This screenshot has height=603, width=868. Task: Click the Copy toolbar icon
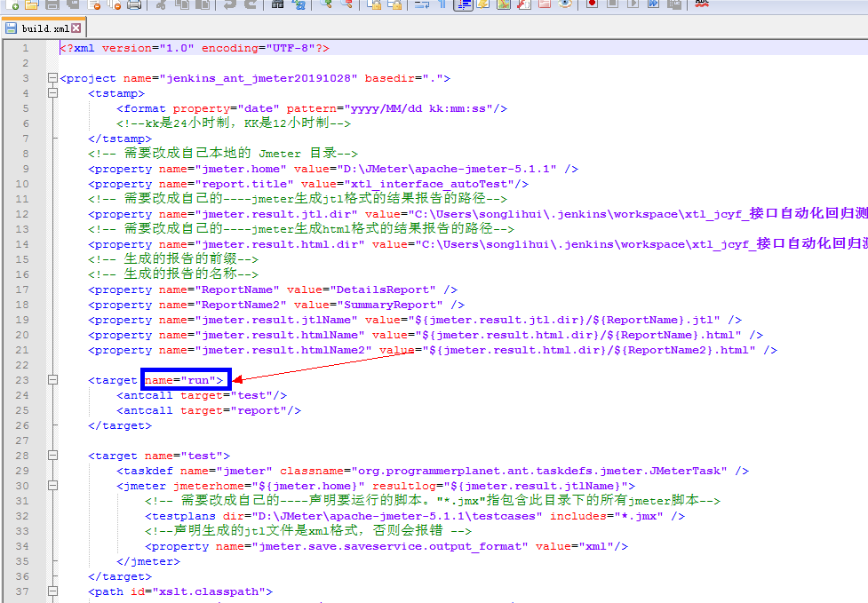click(182, 4)
